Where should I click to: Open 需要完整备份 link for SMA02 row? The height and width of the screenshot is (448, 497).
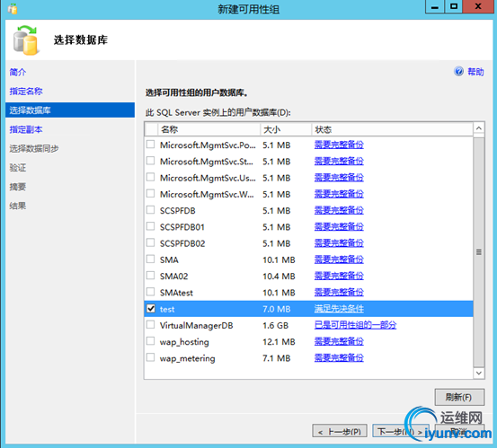pos(339,276)
